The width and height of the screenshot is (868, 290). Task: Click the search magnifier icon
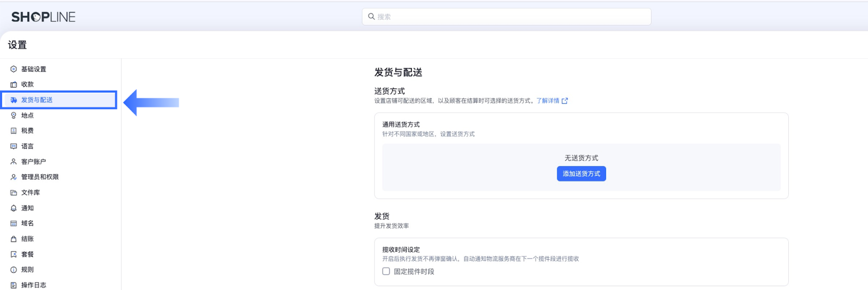[371, 16]
